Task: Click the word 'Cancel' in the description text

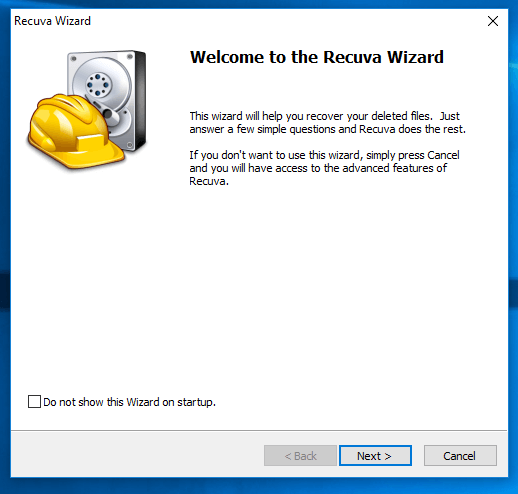Action: pyautogui.click(x=443, y=155)
